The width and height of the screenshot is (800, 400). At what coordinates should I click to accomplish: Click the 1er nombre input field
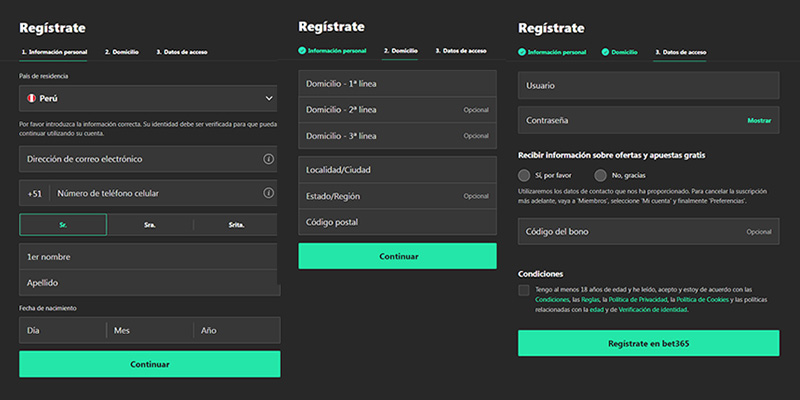click(148, 257)
